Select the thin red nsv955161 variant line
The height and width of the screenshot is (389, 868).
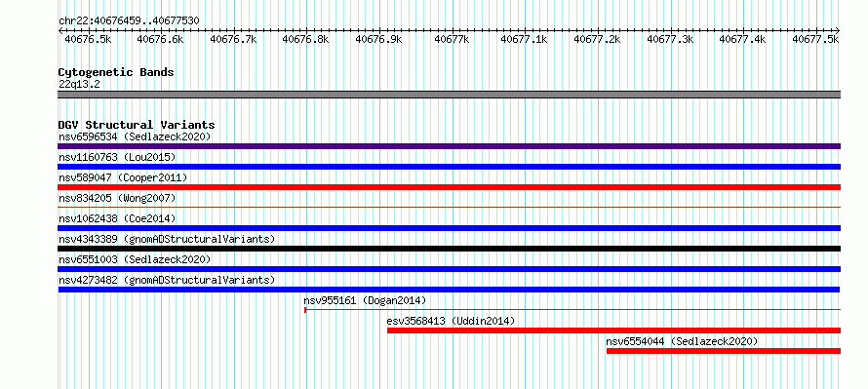pyautogui.click(x=572, y=310)
